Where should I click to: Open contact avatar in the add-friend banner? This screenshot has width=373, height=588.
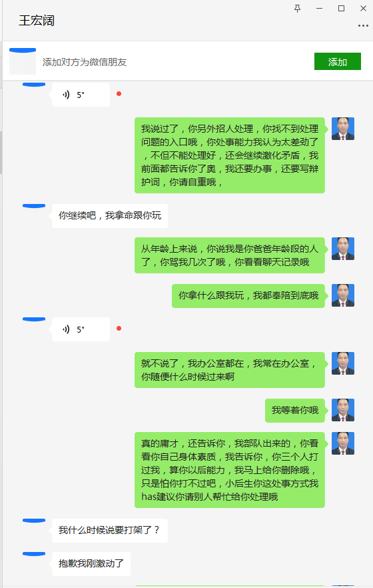tap(23, 61)
